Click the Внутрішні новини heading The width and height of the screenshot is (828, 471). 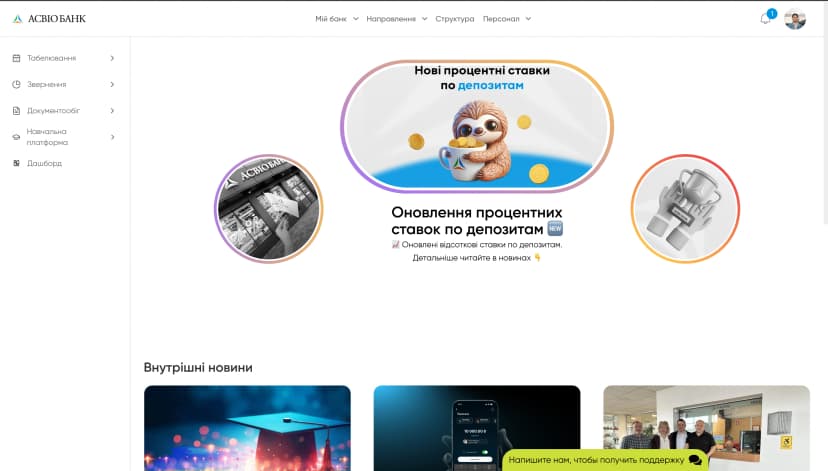[x=198, y=368]
